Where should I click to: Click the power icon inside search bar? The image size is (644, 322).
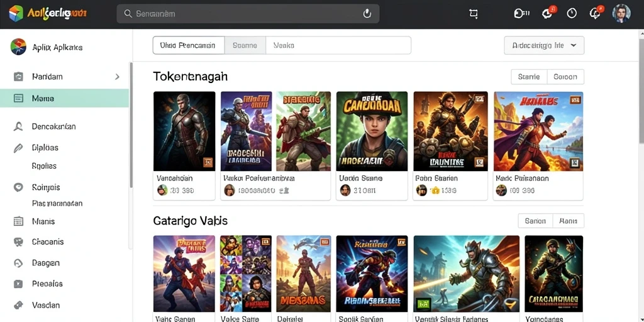tap(367, 14)
